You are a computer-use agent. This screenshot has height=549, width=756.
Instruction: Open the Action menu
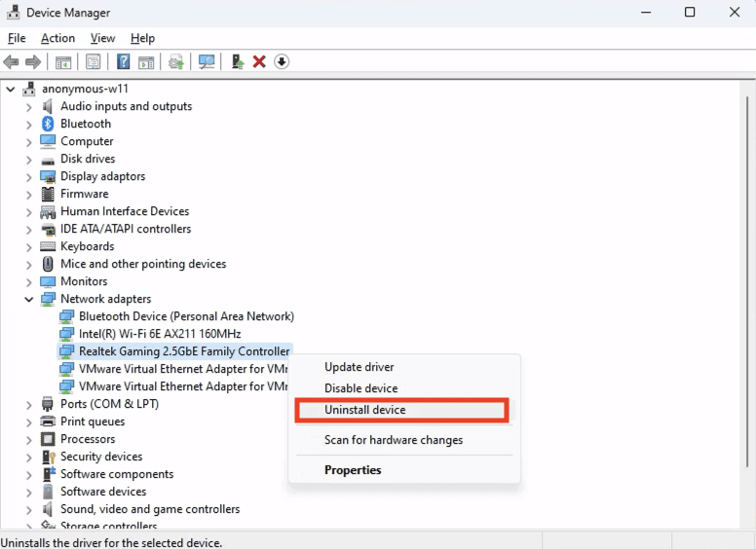coord(57,38)
